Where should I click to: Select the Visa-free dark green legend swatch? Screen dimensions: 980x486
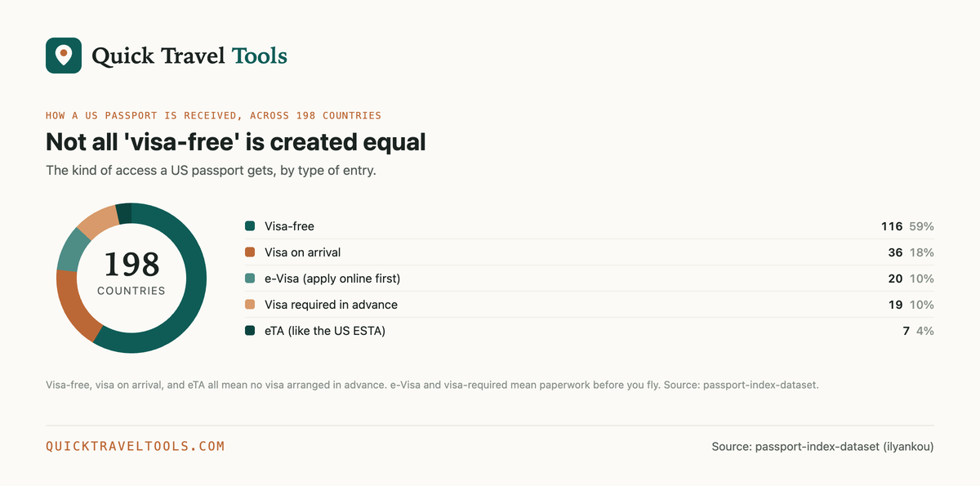250,226
